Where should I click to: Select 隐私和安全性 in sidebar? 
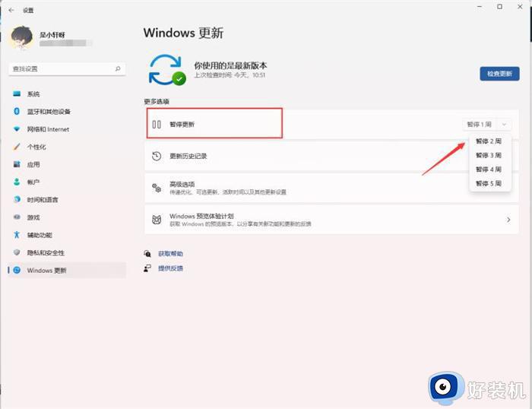67,253
